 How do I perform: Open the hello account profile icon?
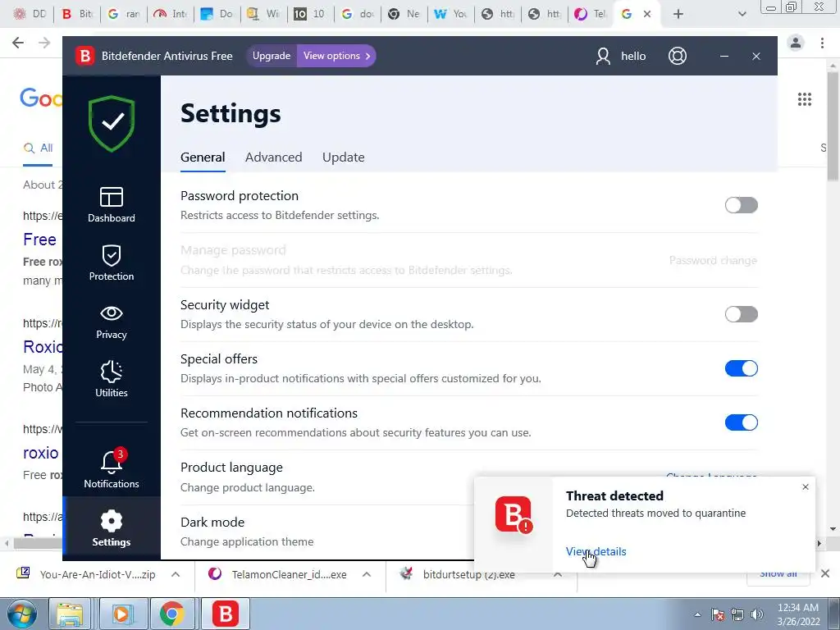(x=603, y=56)
